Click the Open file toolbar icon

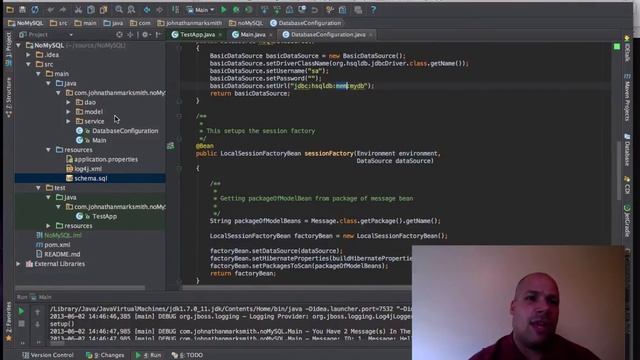[x=10, y=9]
